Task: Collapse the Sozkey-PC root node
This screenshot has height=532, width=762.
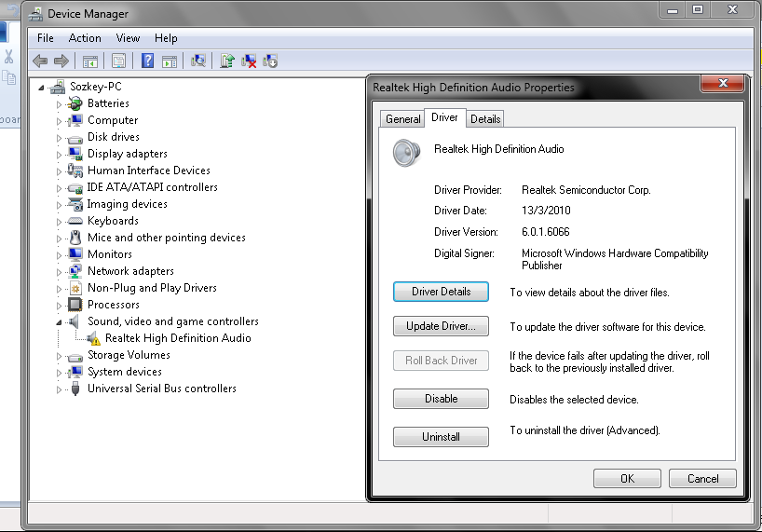Action: [41, 88]
